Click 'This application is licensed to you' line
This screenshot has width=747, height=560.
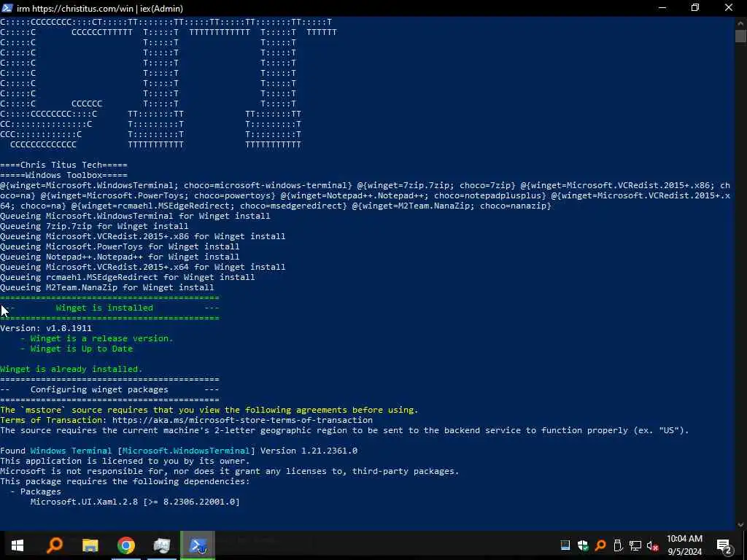pyautogui.click(x=125, y=461)
